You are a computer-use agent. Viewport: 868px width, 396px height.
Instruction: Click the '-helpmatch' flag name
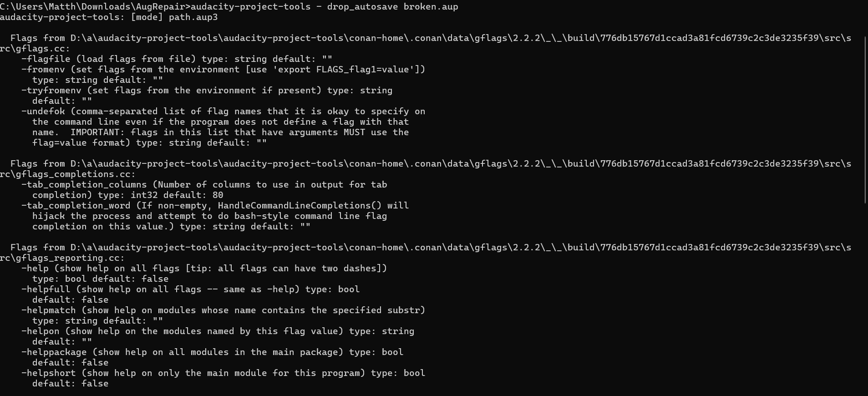click(x=48, y=310)
